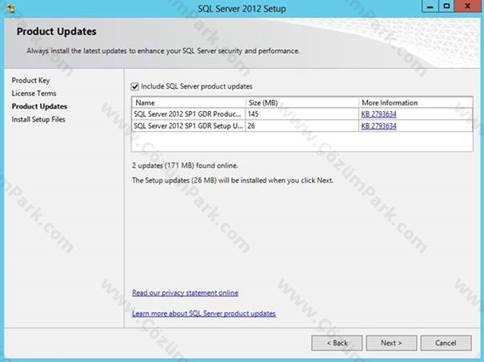The image size is (484, 362).
Task: Maximize the SQL Server 2012 Setup window
Action: (447, 7)
